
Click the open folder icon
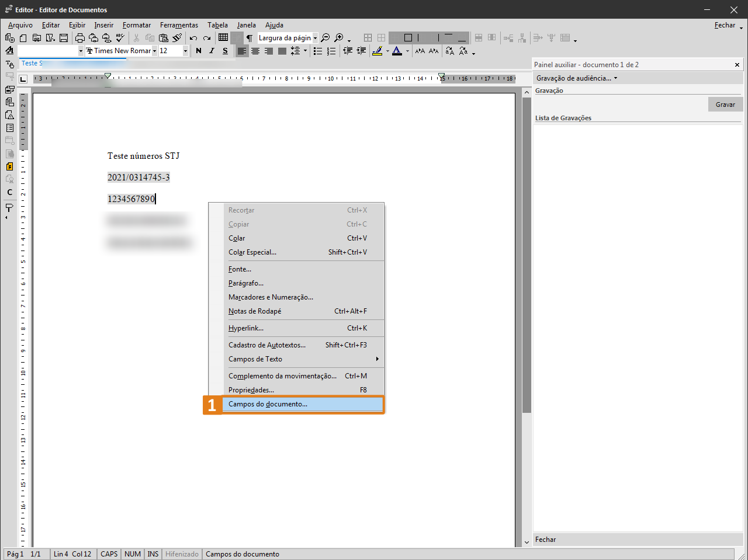[36, 38]
